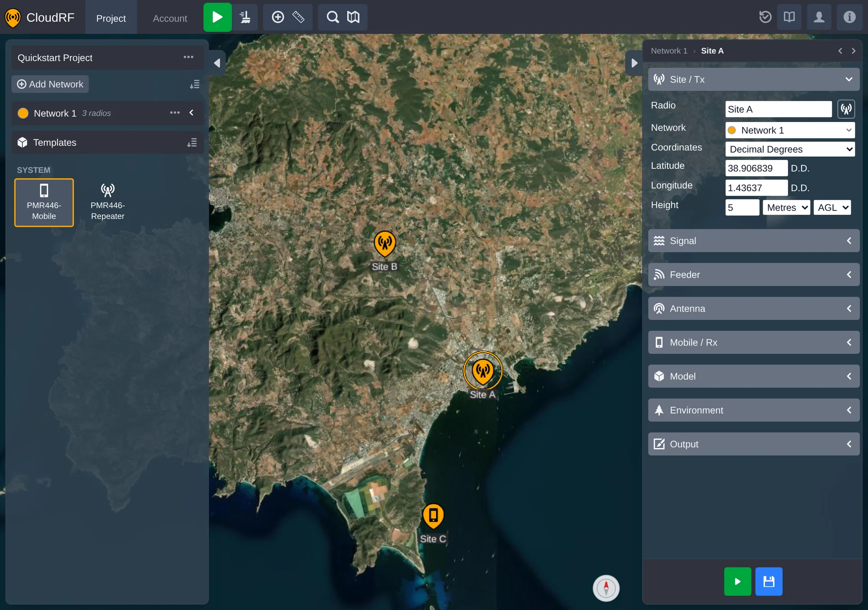868x610 pixels.
Task: Click the history restore icon
Action: [x=765, y=17]
